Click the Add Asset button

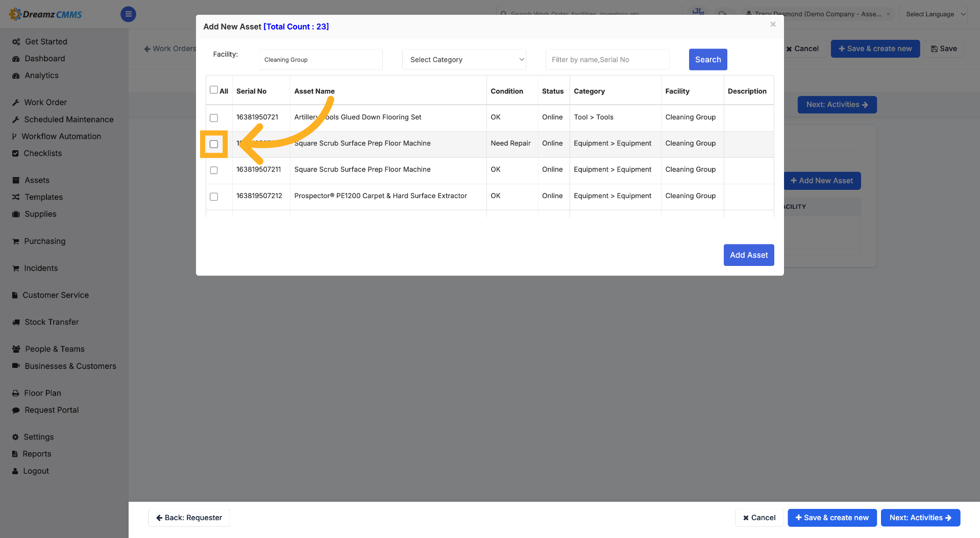pos(749,255)
